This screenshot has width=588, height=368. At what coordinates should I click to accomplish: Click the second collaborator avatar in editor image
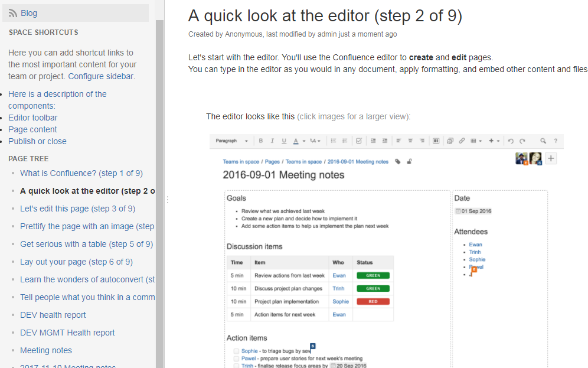pos(535,159)
